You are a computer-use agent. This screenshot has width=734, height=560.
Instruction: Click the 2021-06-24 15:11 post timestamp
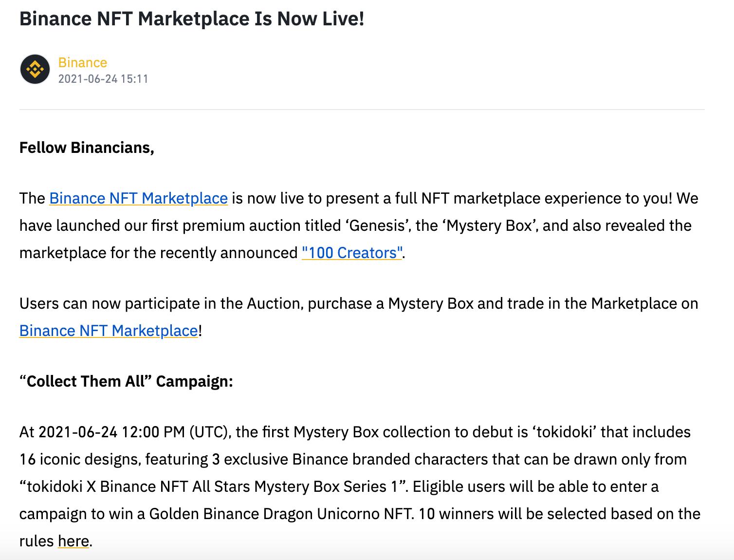point(103,79)
